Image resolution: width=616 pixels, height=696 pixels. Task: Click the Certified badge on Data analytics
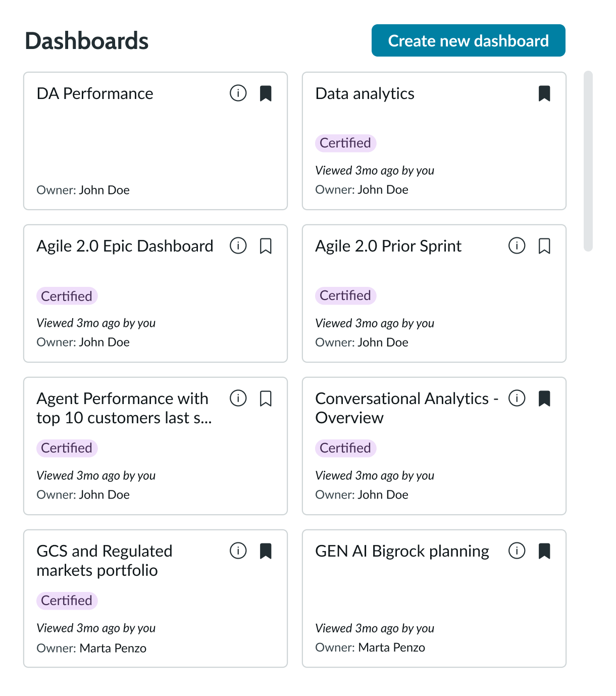(345, 143)
